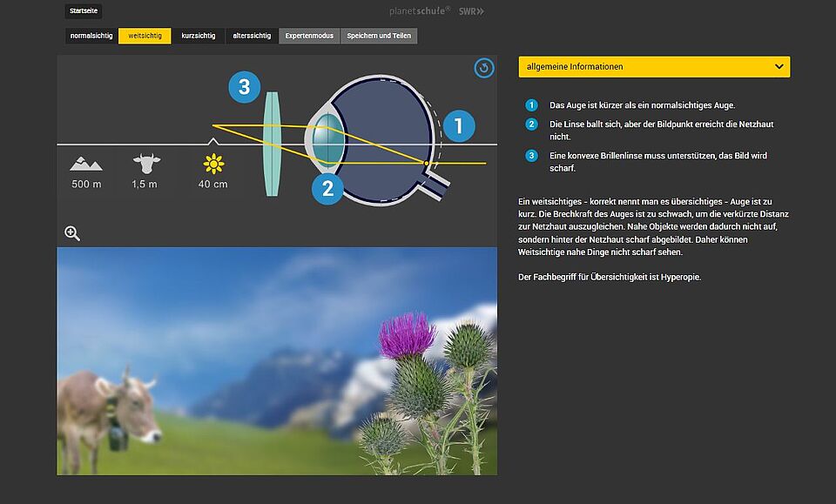This screenshot has width=836, height=504.
Task: Click the '500 m' distance label
Action: pyautogui.click(x=86, y=185)
